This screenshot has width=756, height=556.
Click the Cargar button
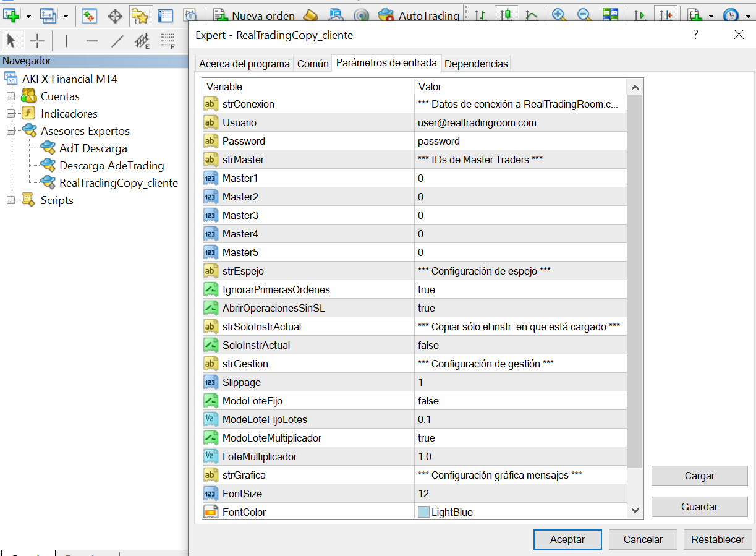[700, 476]
